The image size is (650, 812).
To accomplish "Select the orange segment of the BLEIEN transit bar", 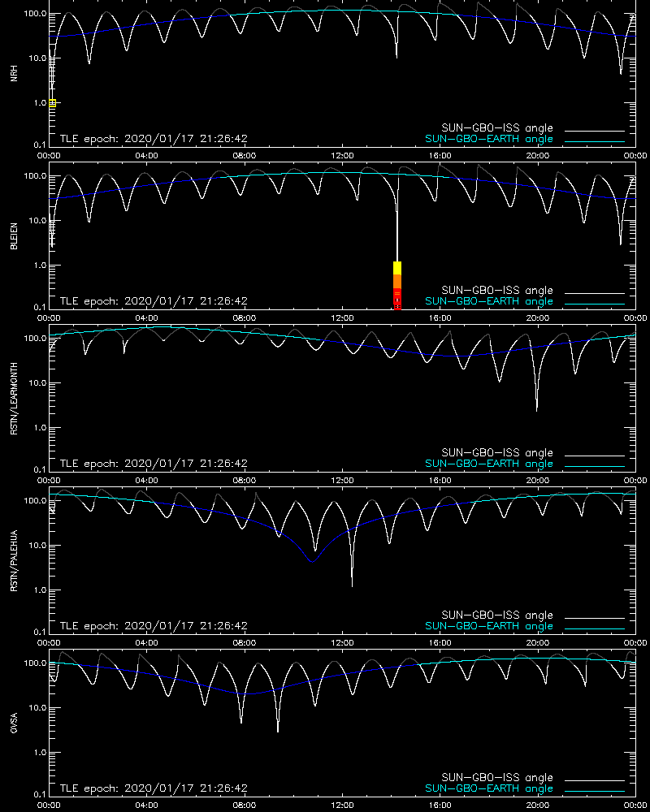I will [x=397, y=282].
